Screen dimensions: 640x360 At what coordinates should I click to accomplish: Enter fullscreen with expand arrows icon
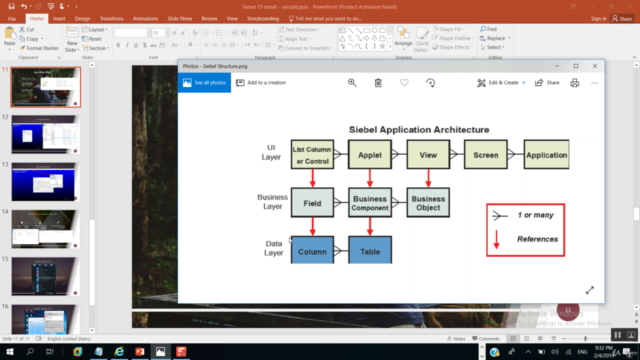590,290
